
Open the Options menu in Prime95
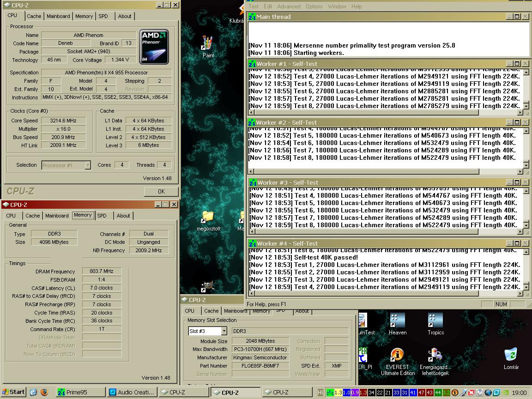314,6
